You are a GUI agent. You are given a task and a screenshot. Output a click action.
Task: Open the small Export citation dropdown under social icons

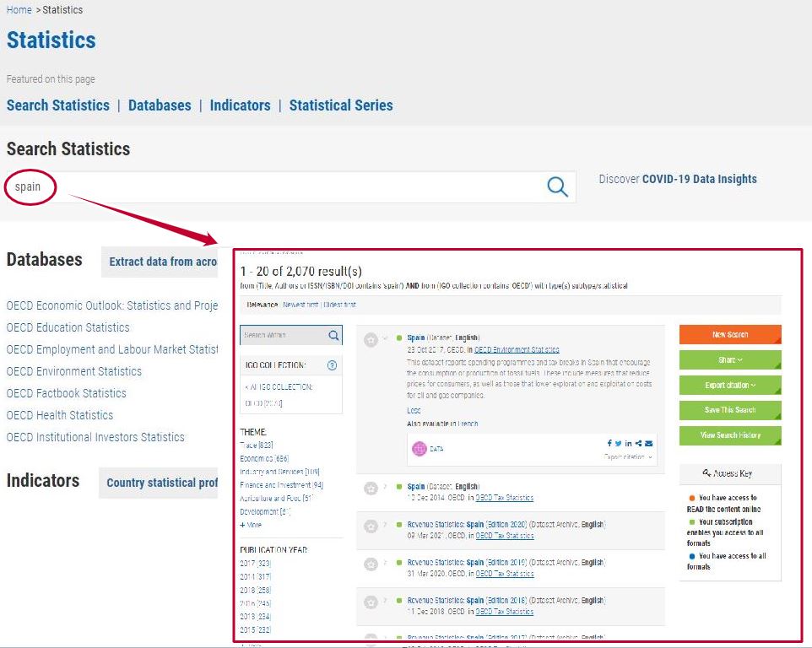[628, 457]
